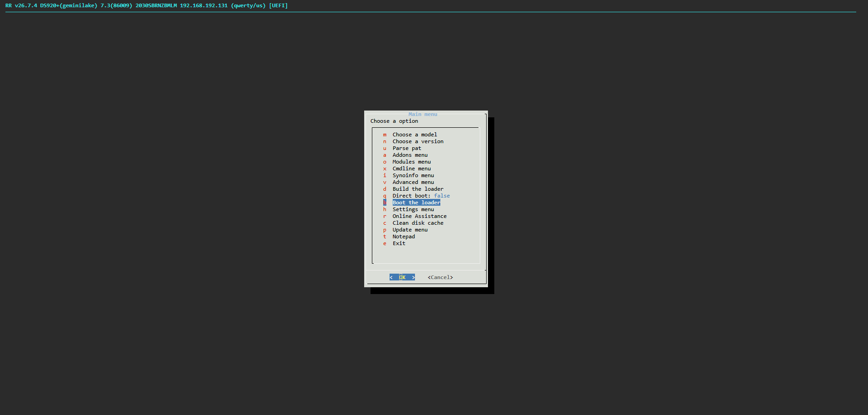Open the Notepad entry
The image size is (868, 415).
(x=403, y=236)
